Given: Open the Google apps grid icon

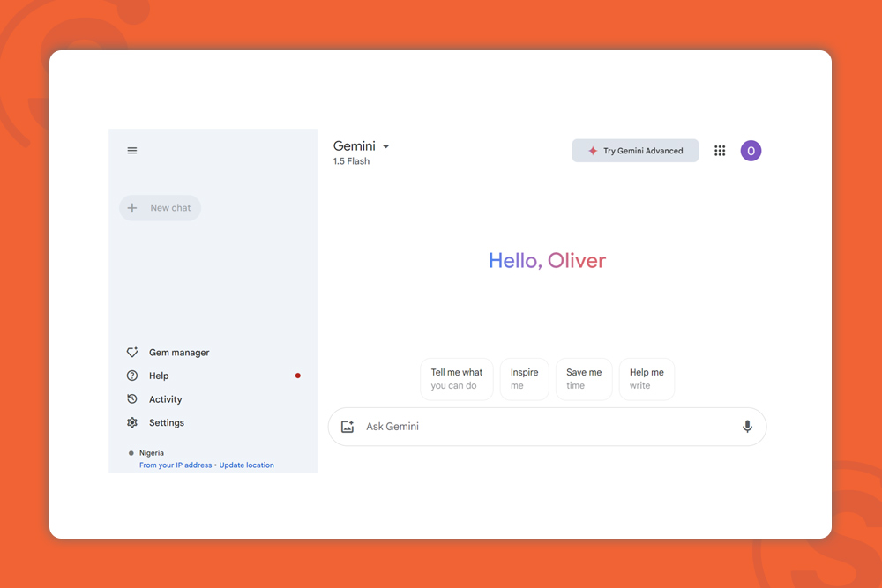Looking at the screenshot, I should pos(720,151).
